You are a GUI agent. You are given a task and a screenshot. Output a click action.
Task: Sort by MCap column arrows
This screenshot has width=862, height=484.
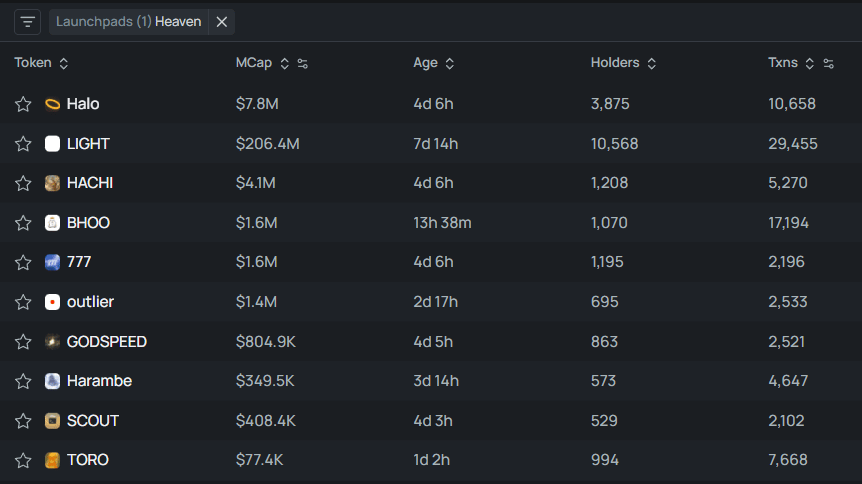point(284,64)
